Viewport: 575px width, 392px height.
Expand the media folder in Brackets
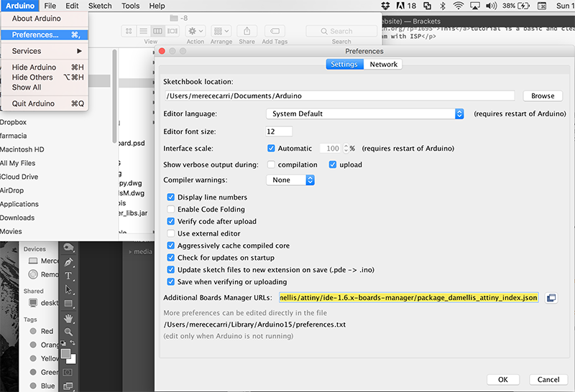tap(130, 252)
